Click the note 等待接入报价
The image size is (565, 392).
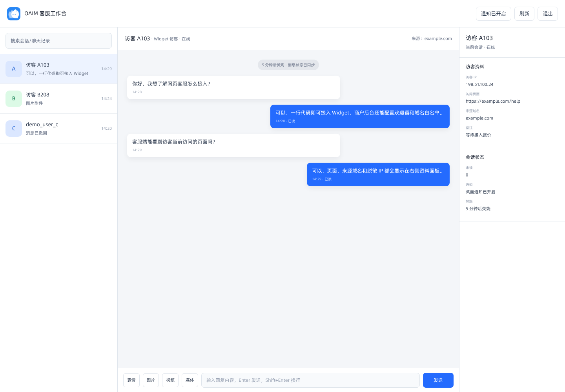(478, 135)
